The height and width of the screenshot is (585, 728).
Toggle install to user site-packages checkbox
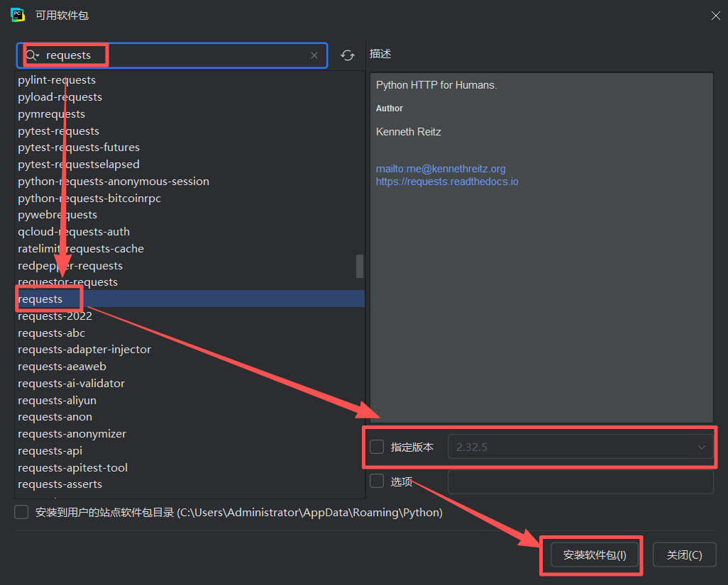coord(21,512)
